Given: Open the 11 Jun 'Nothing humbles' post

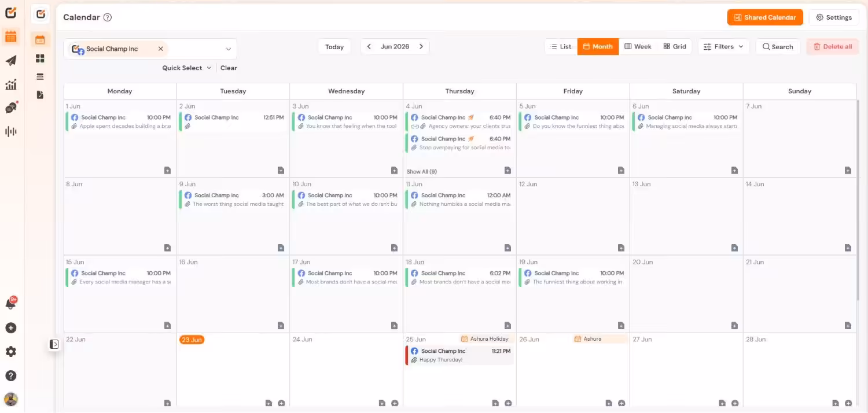Looking at the screenshot, I should pos(459,200).
